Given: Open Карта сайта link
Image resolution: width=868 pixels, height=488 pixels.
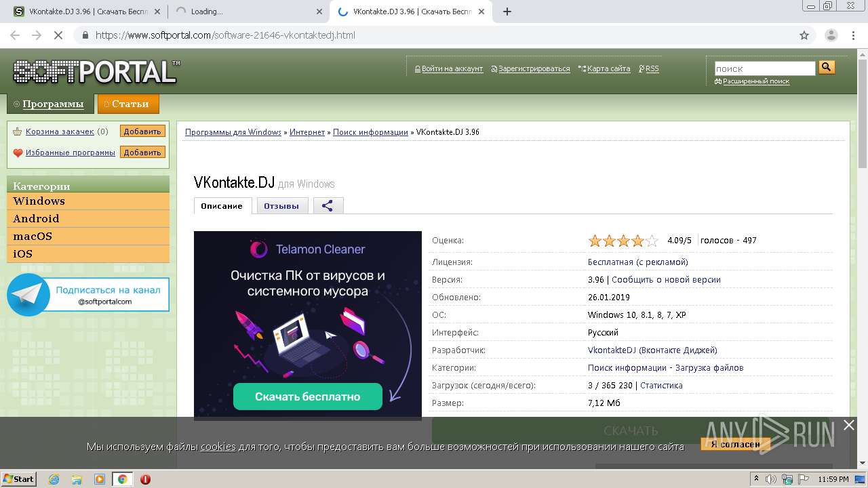Looking at the screenshot, I should [x=608, y=68].
